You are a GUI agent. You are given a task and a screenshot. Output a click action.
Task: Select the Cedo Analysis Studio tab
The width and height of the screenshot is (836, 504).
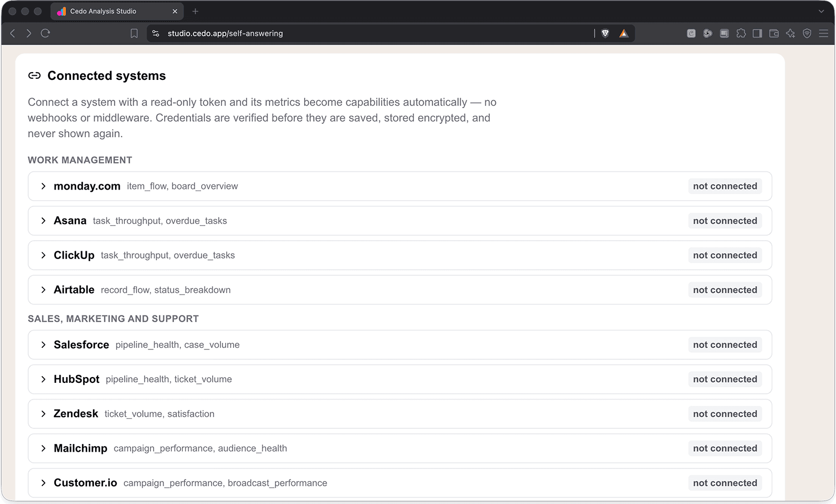(117, 11)
